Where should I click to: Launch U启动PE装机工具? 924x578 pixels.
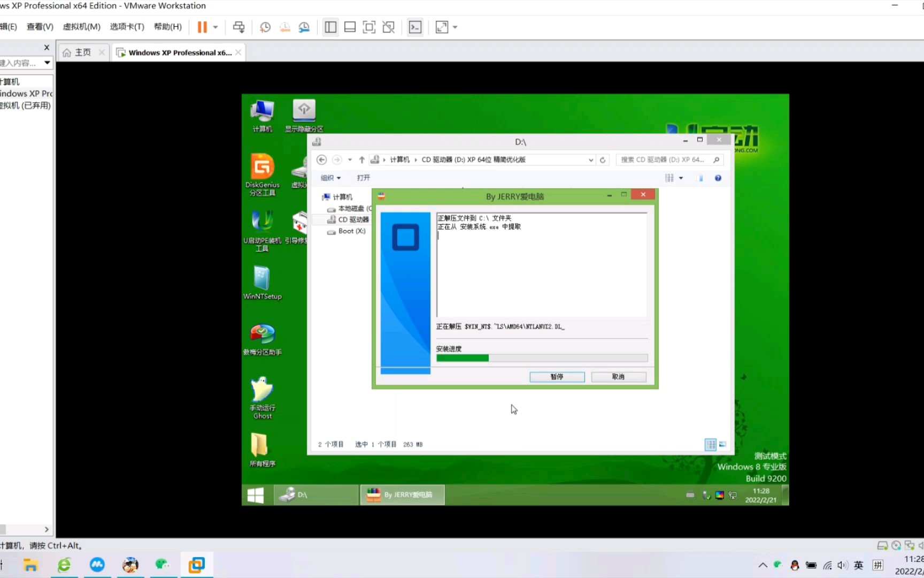click(262, 230)
